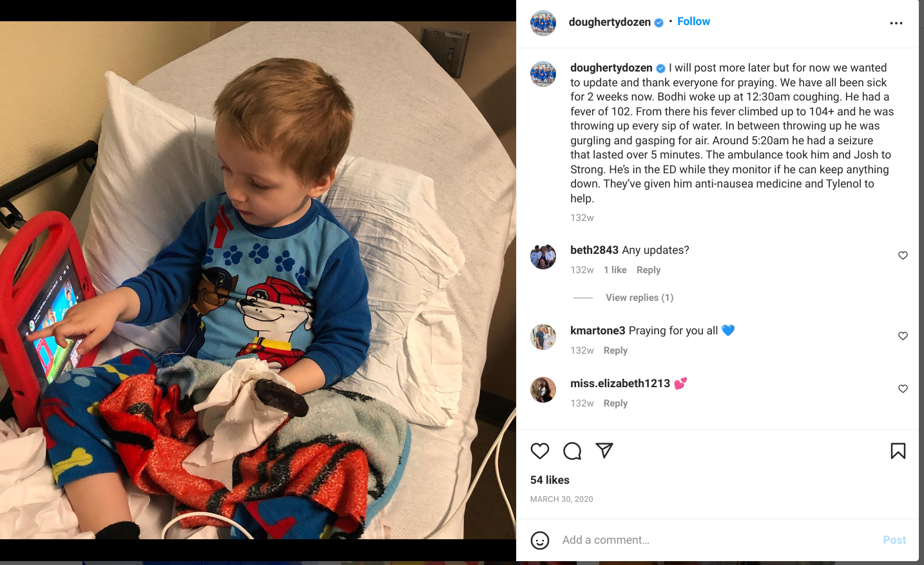
Task: Reply to beth2843's comment
Action: pos(648,270)
